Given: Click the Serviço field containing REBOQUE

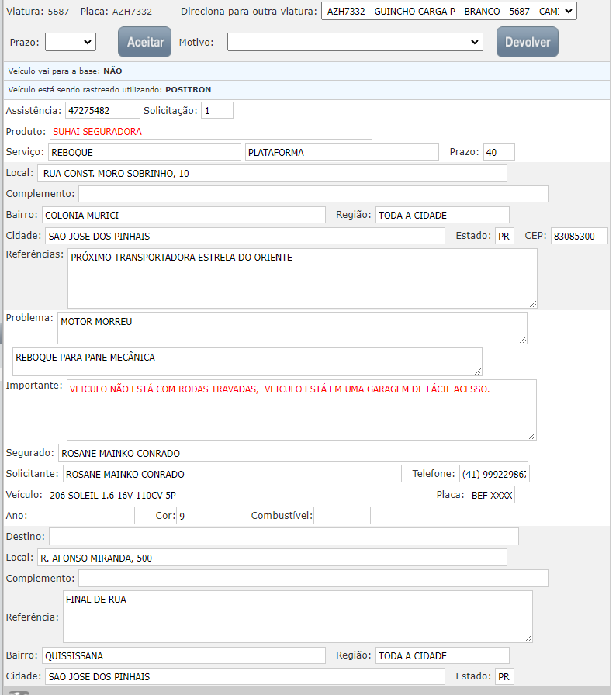Looking at the screenshot, I should (x=144, y=152).
